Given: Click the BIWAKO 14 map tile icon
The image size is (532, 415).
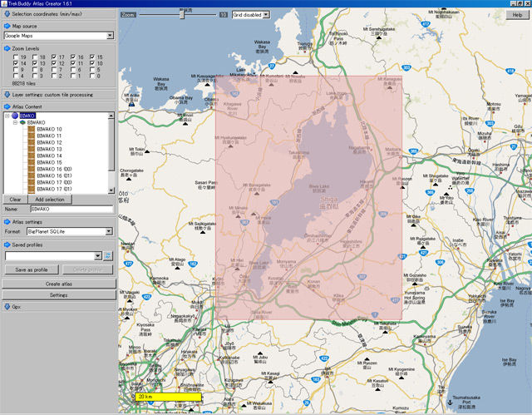Looking at the screenshot, I should click(32, 156).
